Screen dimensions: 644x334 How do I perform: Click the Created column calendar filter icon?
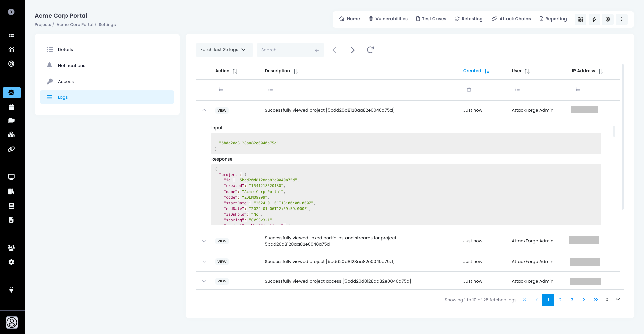pos(469,89)
